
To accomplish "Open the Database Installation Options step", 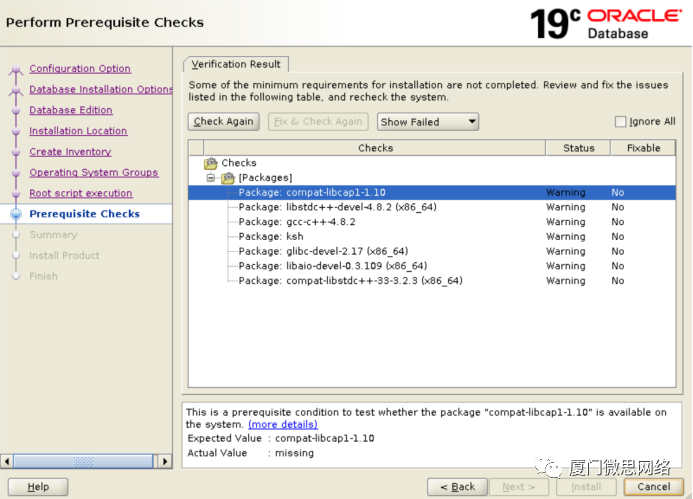I will (x=101, y=90).
